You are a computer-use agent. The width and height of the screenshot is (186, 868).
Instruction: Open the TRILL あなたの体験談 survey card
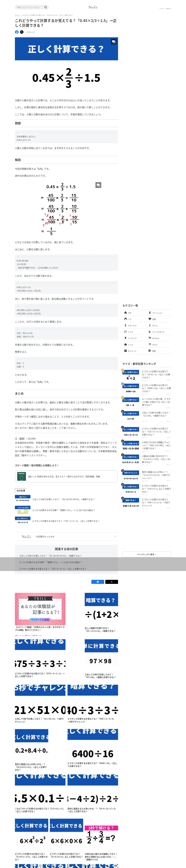tap(40, 612)
